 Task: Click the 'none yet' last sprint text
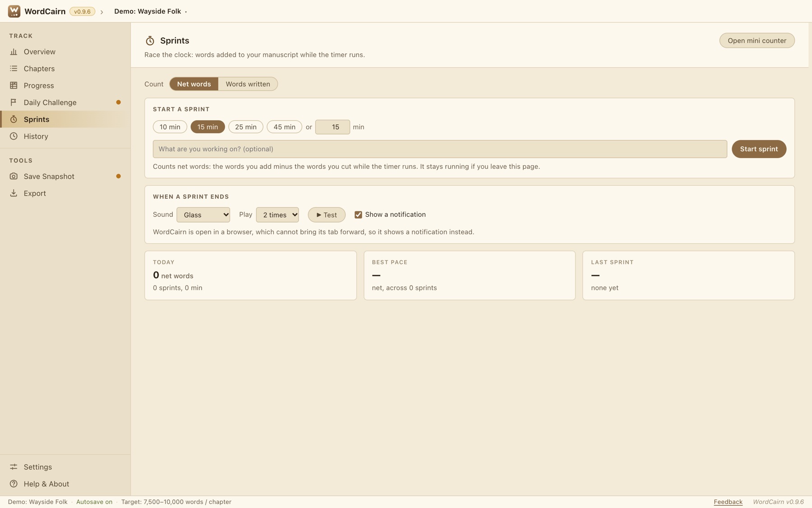604,288
